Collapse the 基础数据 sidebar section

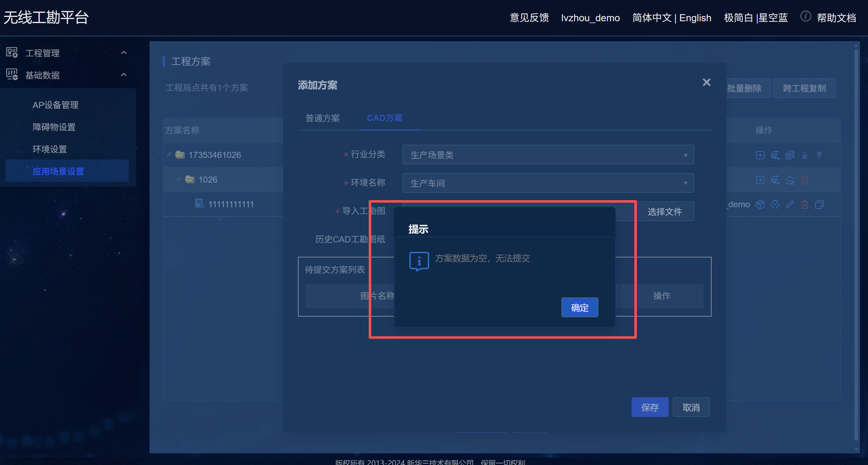click(x=124, y=75)
